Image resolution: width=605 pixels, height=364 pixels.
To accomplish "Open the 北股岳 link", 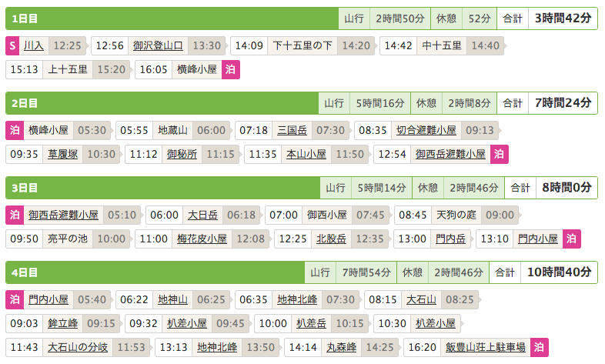I will pyautogui.click(x=332, y=239).
